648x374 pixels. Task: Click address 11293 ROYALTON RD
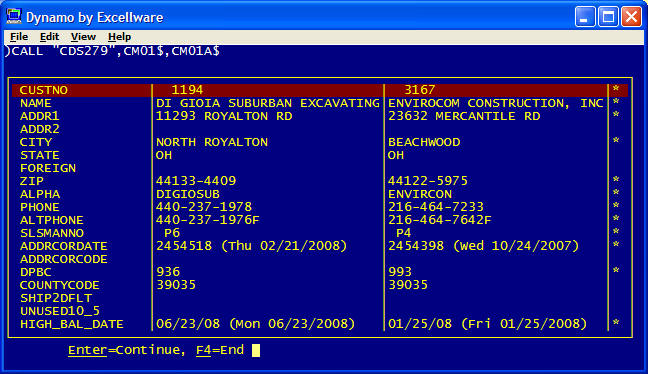[x=224, y=116]
